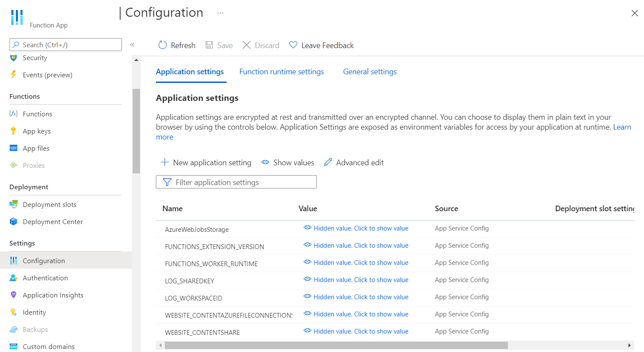This screenshot has width=644, height=352.
Task: Open the General settings tab
Action: coord(370,72)
